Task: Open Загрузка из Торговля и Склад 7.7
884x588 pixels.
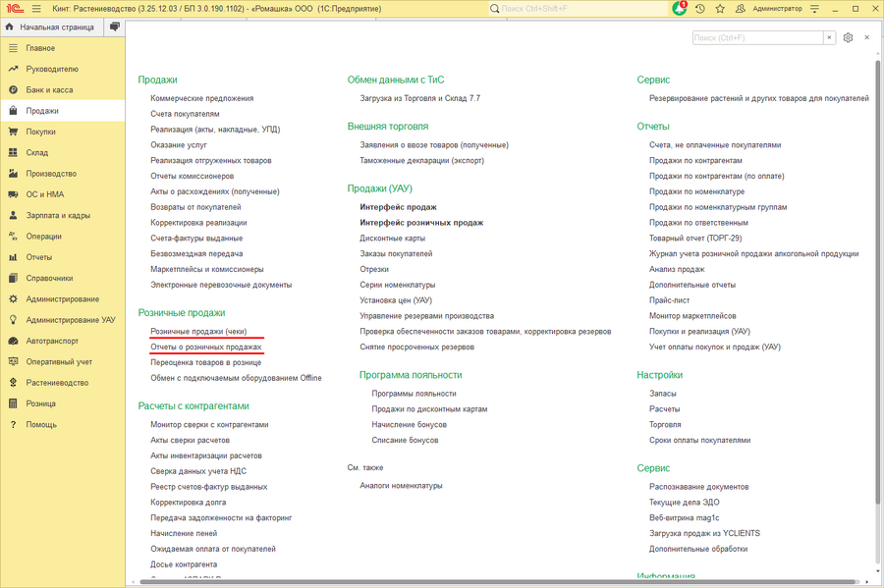Action: 420,98
